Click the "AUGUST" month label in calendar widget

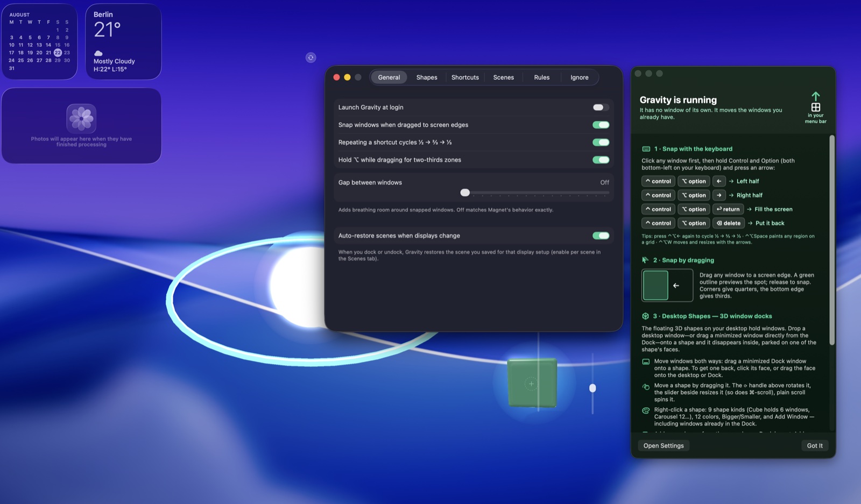point(19,15)
